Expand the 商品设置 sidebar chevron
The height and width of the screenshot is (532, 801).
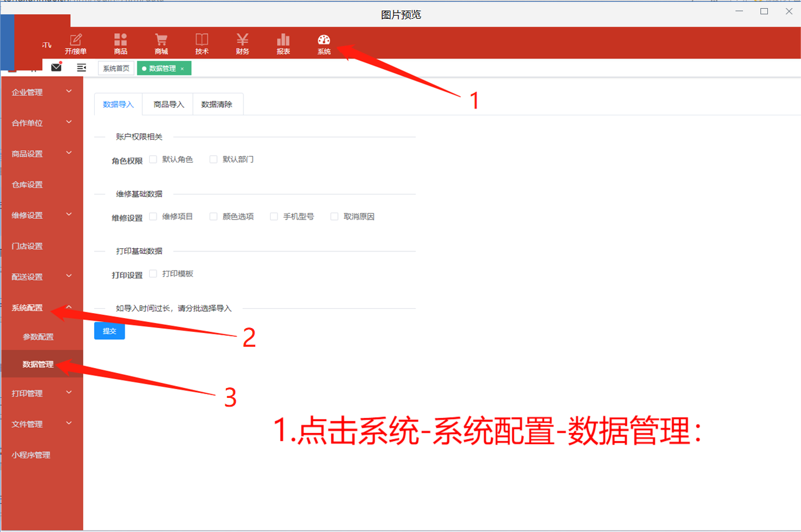pyautogui.click(x=69, y=153)
